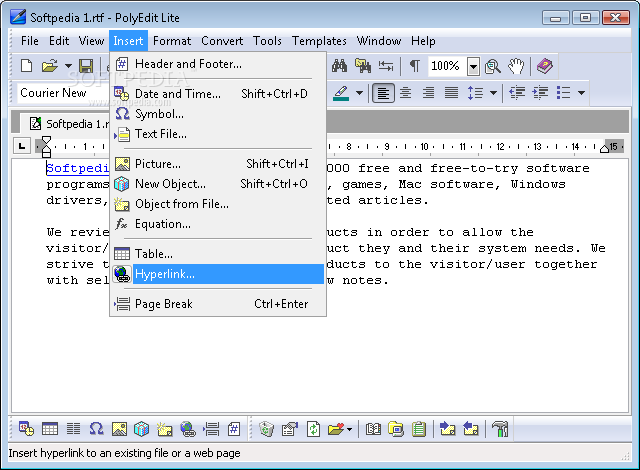This screenshot has width=640, height=470.
Task: Click the Open folder icon
Action: [50, 66]
